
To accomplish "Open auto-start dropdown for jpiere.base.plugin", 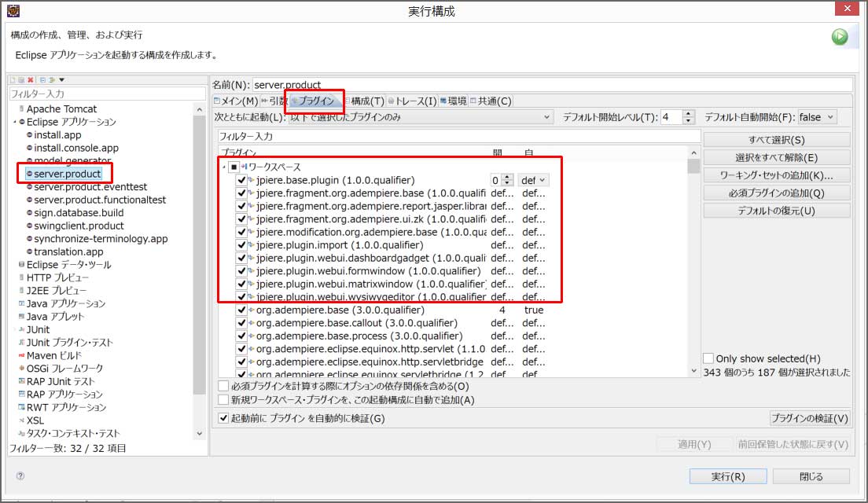I will pyautogui.click(x=533, y=181).
